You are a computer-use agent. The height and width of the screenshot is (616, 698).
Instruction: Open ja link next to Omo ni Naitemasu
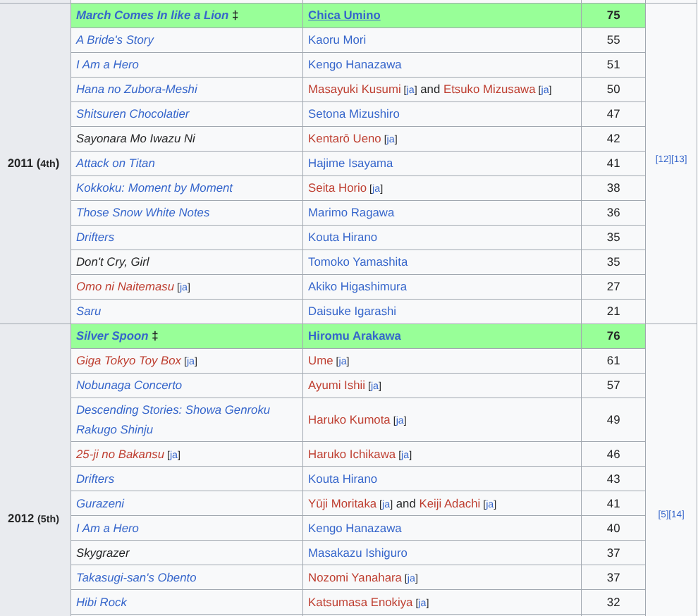183,288
